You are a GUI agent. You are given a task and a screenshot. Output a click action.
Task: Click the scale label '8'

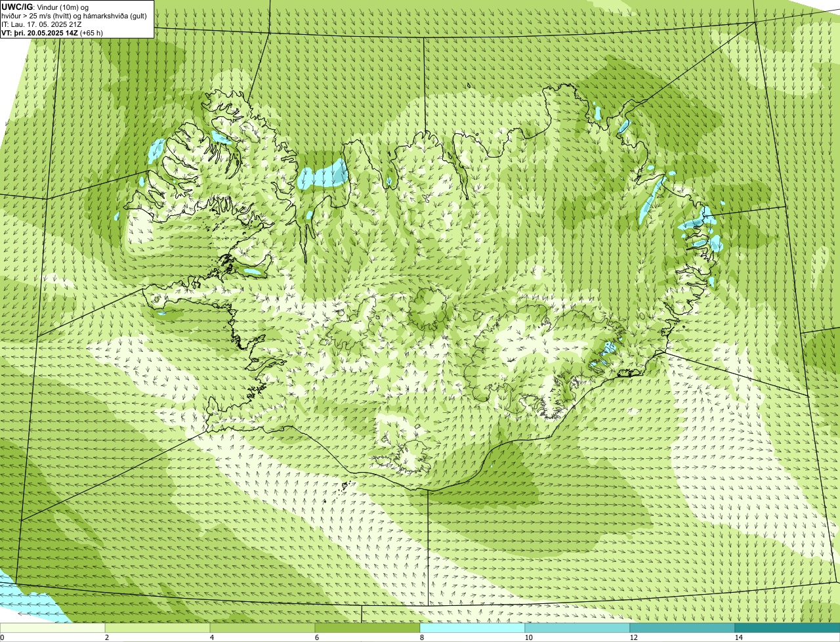(x=421, y=637)
